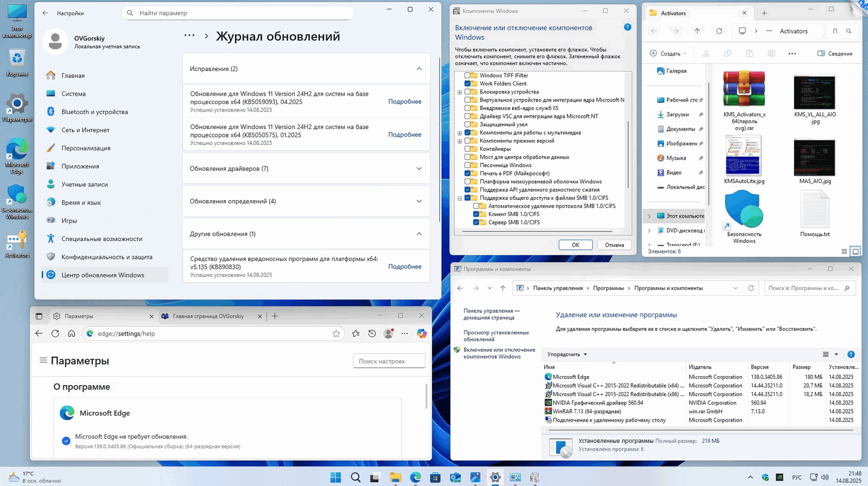Viewport: 868px width, 486px height.
Task: Check Автоматическое удаление протокола SMB 1.0/CIFS
Action: pyautogui.click(x=476, y=206)
